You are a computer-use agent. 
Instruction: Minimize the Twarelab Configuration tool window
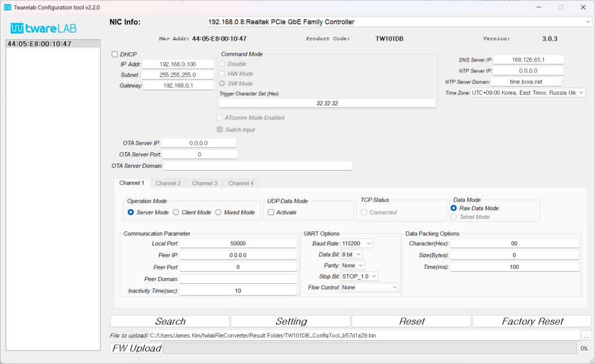[x=539, y=7]
